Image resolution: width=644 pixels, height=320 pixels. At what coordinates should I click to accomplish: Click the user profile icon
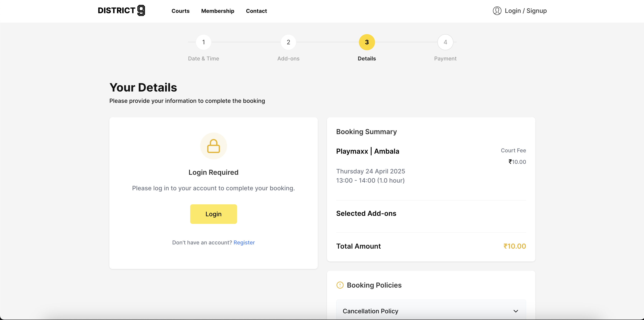point(497,11)
